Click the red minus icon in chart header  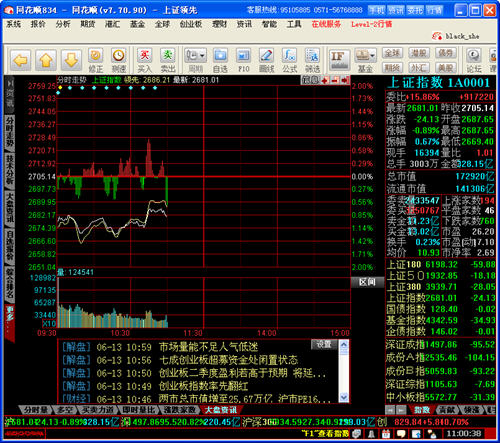335,80
